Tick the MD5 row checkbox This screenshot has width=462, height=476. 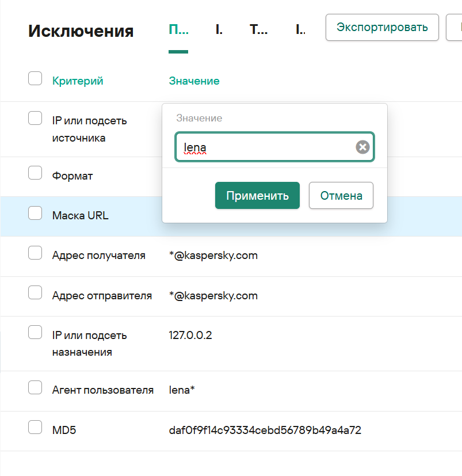pos(35,427)
